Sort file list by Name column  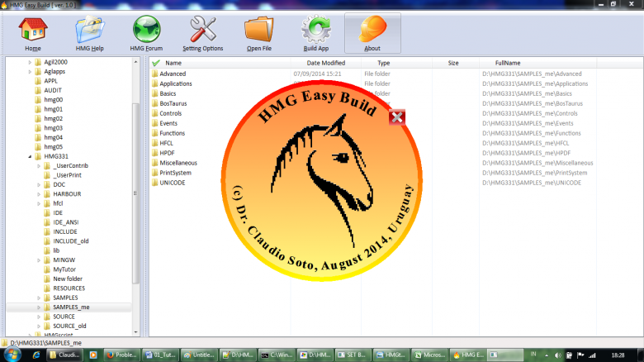point(173,63)
